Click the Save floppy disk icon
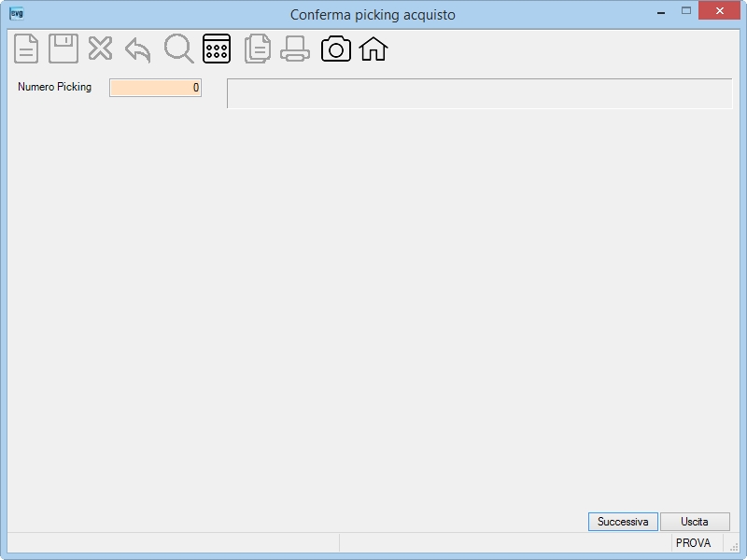747x560 pixels. (63, 49)
